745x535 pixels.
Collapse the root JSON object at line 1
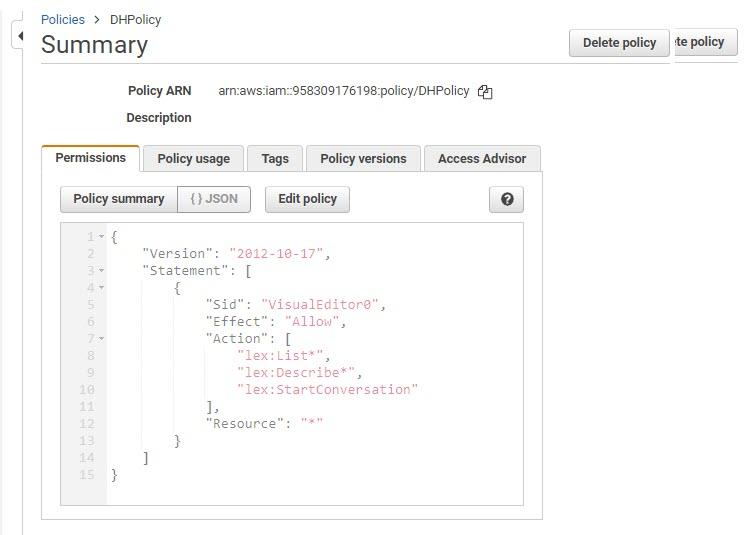tap(101, 237)
